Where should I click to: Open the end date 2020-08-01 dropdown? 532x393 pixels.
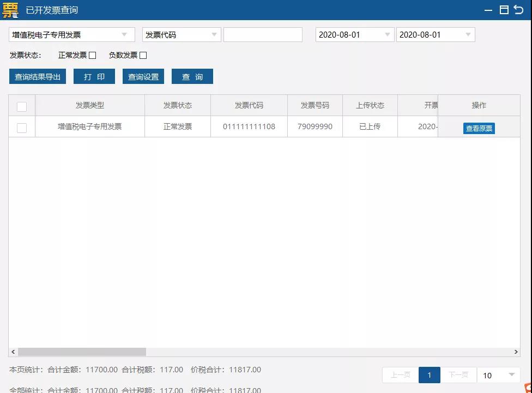click(468, 34)
